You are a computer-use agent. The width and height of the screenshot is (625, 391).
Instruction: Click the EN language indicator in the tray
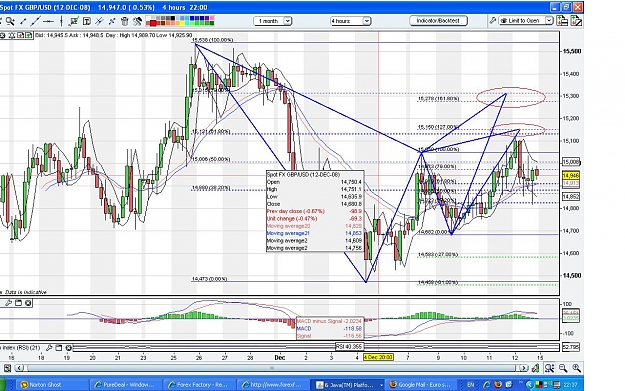click(471, 385)
